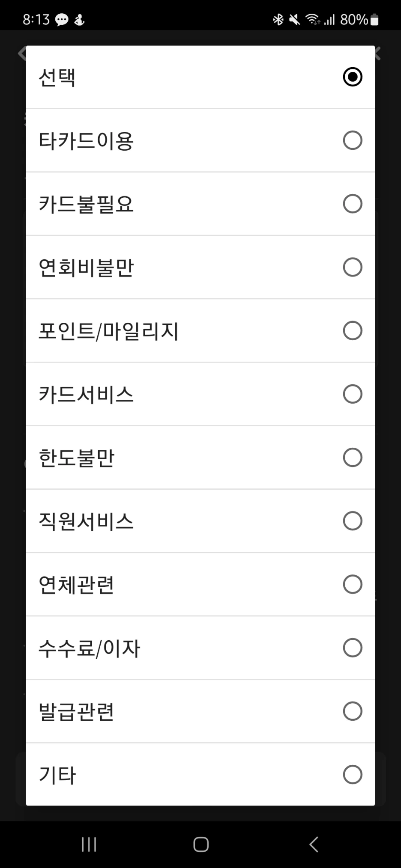Image resolution: width=401 pixels, height=868 pixels.
Task: Pick the 연회비불만 radio button
Action: tap(352, 267)
